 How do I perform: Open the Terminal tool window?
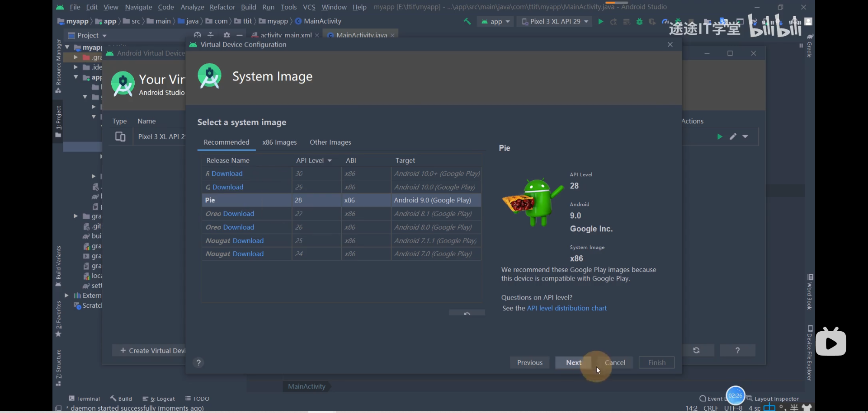pyautogui.click(x=84, y=399)
